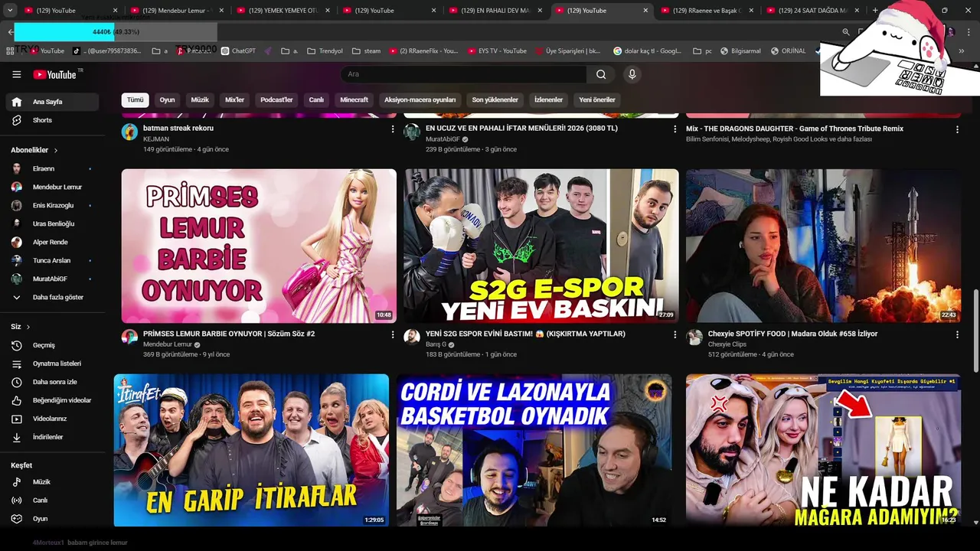Open Canlı under Keşfet
Image resolution: width=980 pixels, height=551 pixels.
click(52, 500)
